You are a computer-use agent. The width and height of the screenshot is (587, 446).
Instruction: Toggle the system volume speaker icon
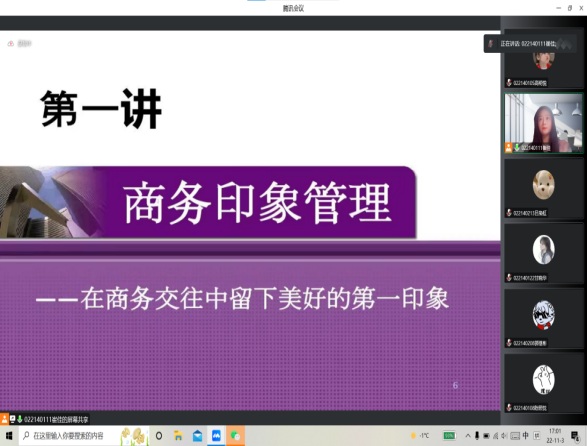tap(504, 436)
